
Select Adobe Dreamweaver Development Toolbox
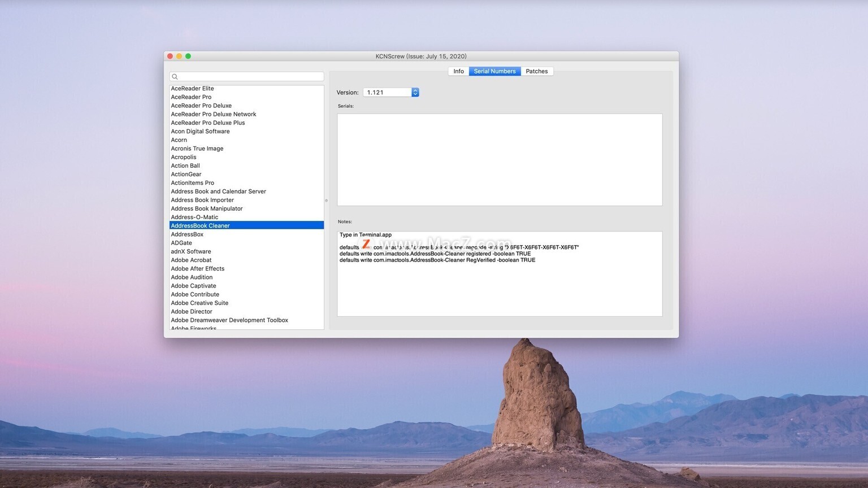246,320
